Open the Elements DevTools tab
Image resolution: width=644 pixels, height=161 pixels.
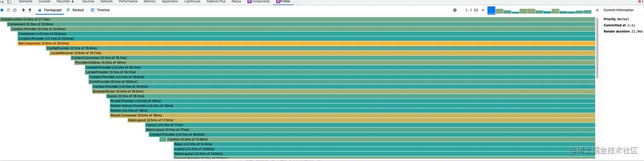[x=26, y=2]
